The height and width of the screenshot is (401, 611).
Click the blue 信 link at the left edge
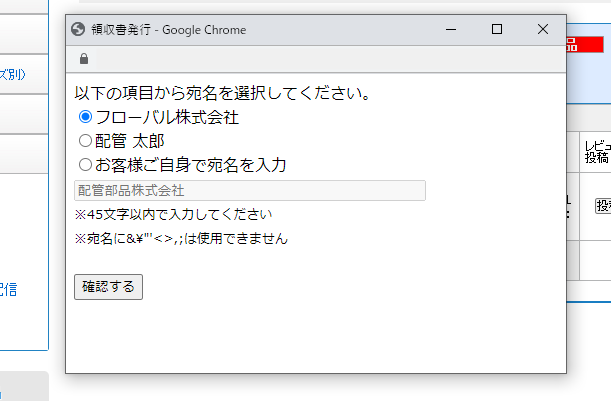(x=10, y=290)
